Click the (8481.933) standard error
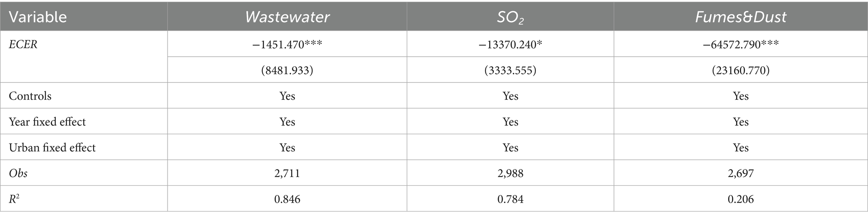The image size is (868, 219). (287, 70)
